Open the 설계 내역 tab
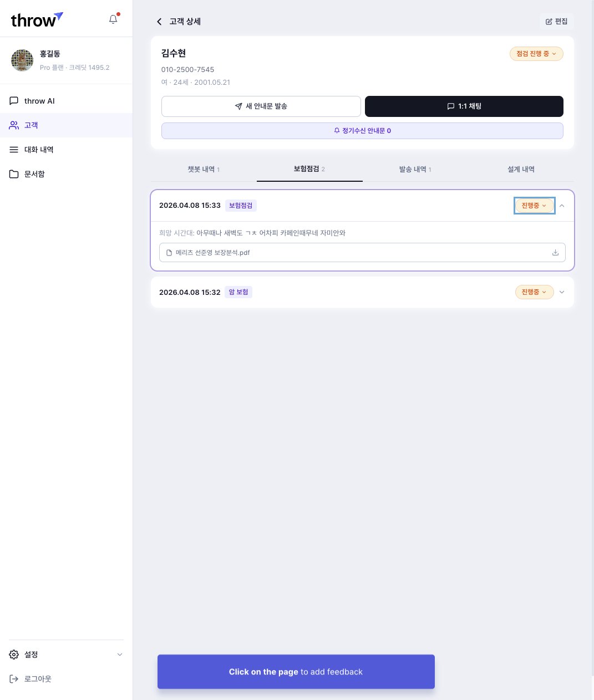This screenshot has height=700, width=594. point(521,170)
